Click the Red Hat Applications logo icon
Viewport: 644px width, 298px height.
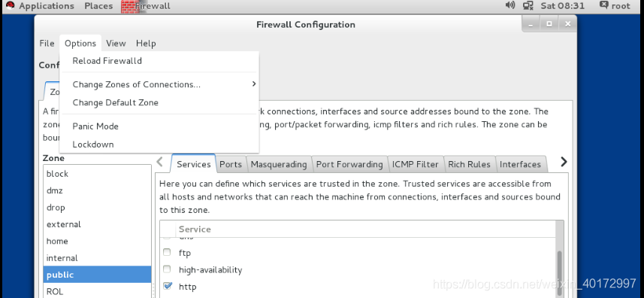coord(11,6)
